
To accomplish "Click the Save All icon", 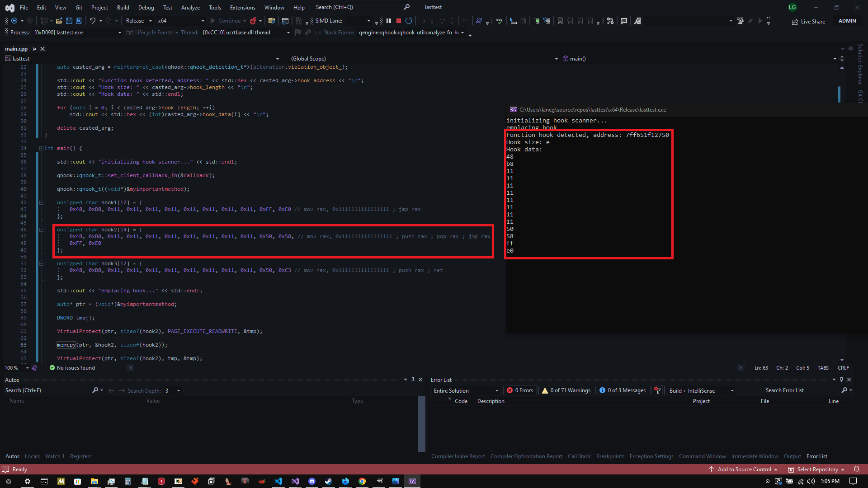I will coord(79,21).
